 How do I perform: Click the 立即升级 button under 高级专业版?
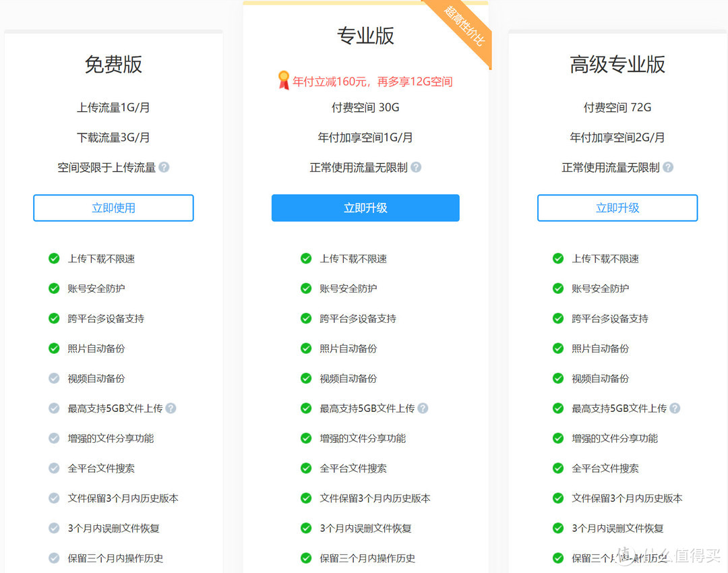pos(617,208)
